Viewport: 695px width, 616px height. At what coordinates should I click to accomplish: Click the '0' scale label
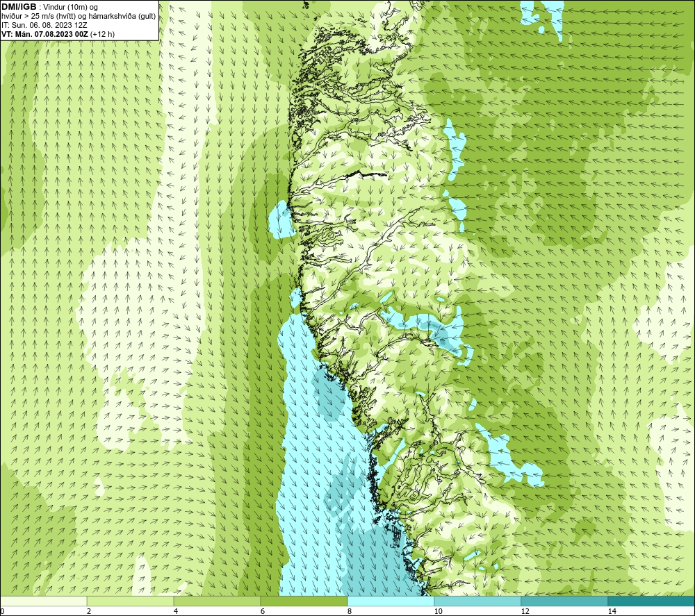coord(2,612)
